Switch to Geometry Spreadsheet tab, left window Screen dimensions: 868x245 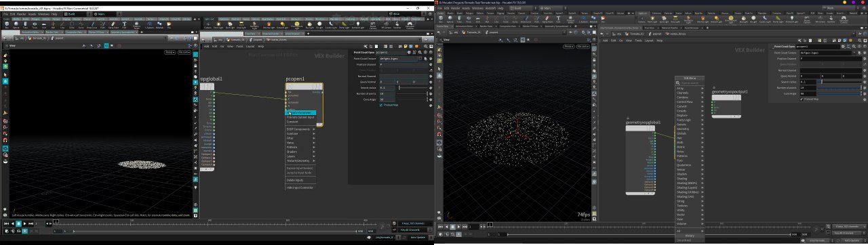(x=123, y=32)
